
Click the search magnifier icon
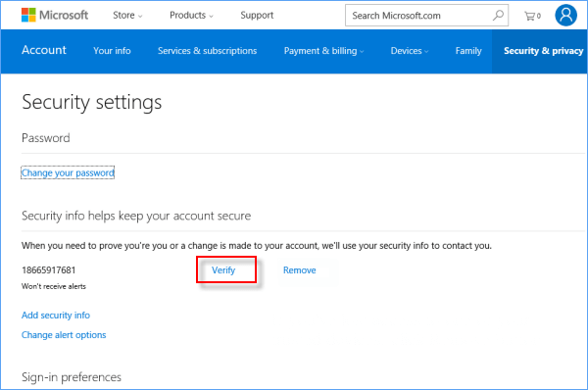(x=498, y=16)
